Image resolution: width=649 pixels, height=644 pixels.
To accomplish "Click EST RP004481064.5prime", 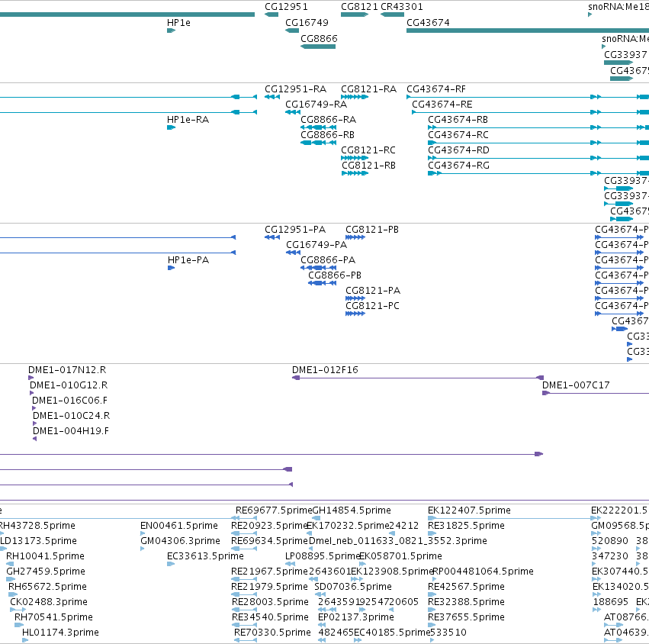I will click(483, 572).
